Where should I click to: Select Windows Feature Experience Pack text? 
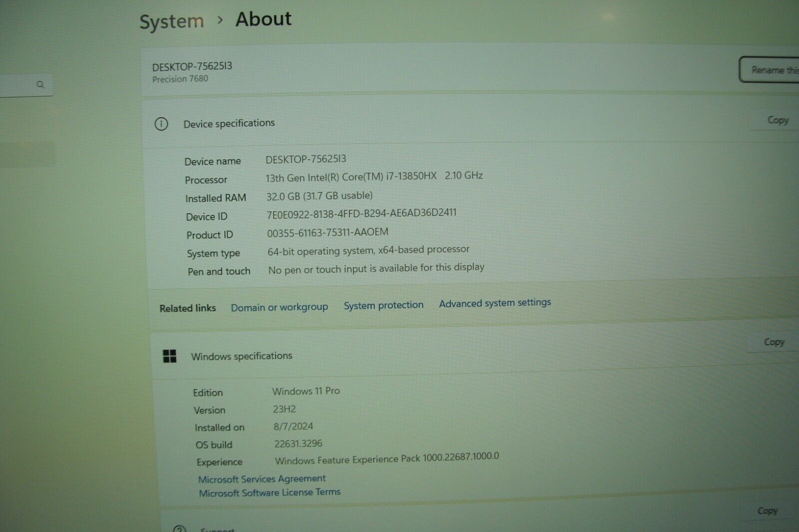[x=387, y=459]
